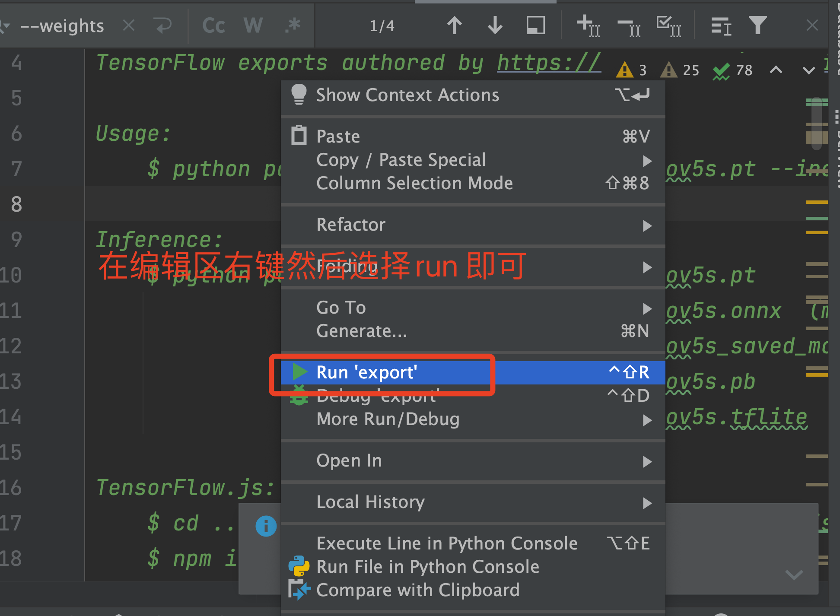The height and width of the screenshot is (616, 840).
Task: Toggle Match Case (Cc) in find bar
Action: (x=214, y=26)
